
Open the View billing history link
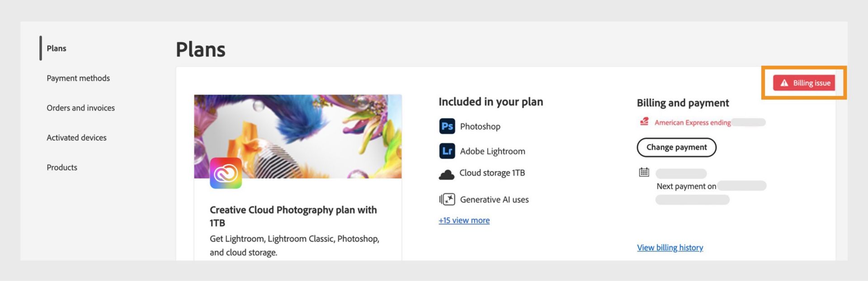(x=670, y=248)
